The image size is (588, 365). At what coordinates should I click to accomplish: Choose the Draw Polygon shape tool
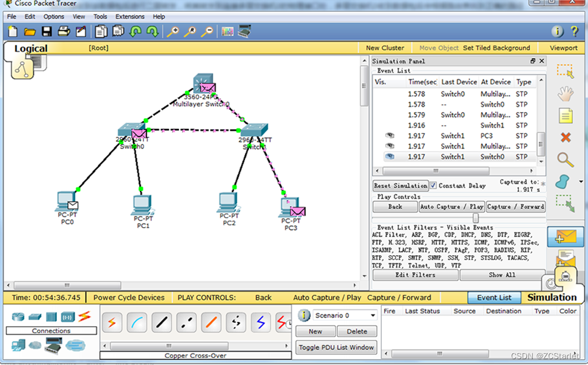coord(563,182)
